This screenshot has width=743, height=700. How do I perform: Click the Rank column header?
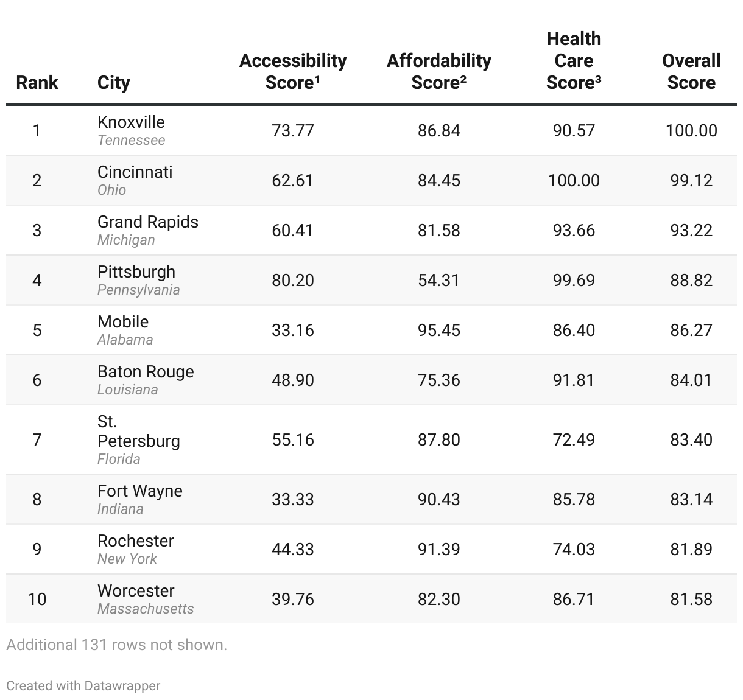(37, 82)
